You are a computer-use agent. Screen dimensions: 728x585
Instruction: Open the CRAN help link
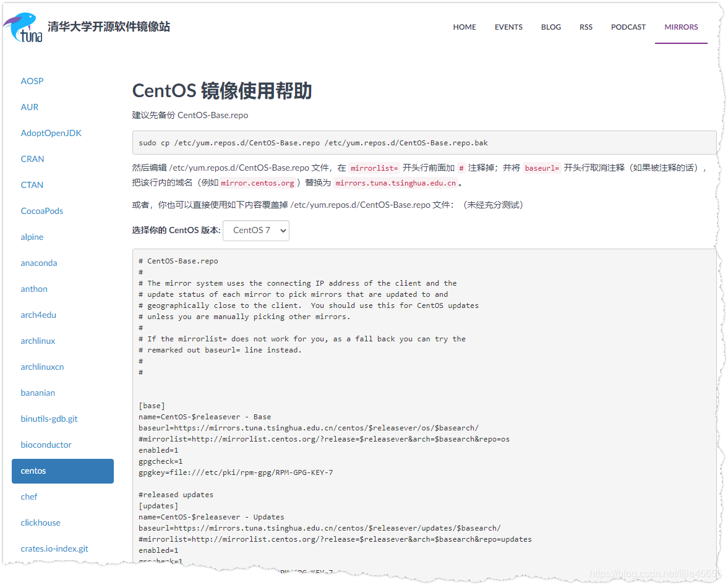[x=32, y=159]
